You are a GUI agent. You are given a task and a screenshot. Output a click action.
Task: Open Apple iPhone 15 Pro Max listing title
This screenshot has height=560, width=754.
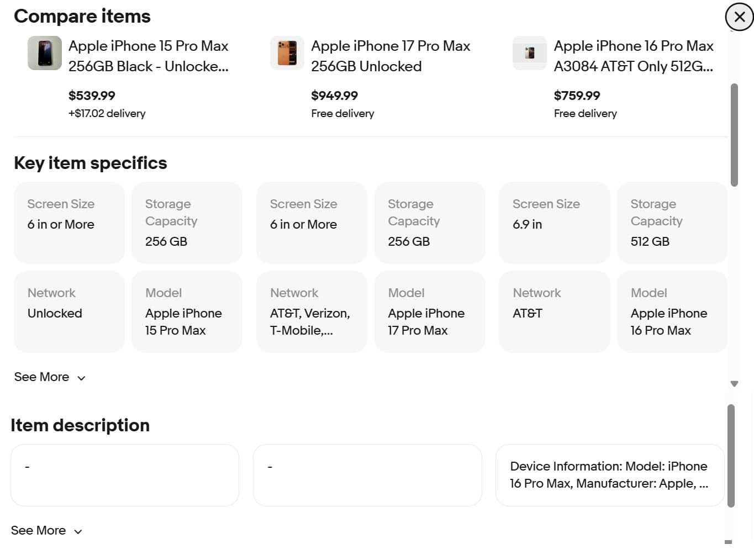(x=148, y=56)
